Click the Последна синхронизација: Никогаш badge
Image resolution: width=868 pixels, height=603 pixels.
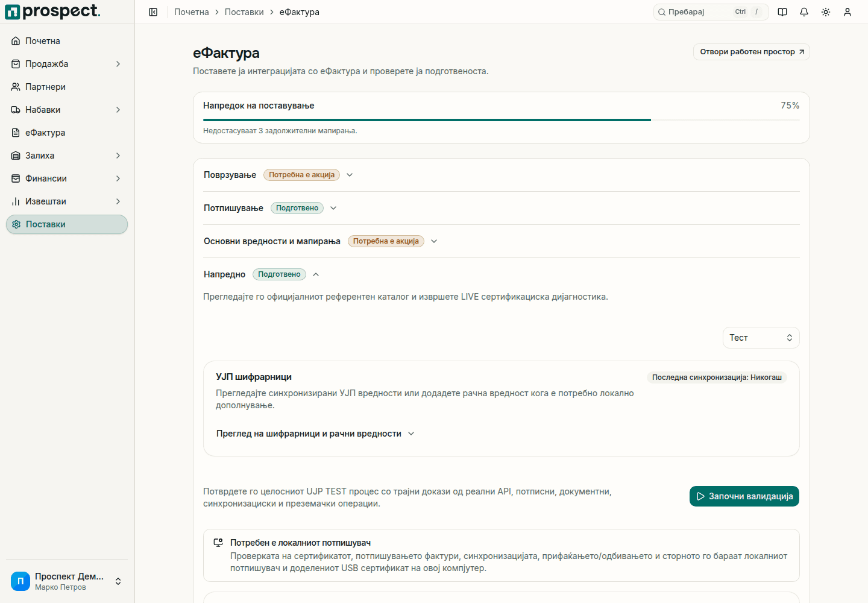point(717,377)
